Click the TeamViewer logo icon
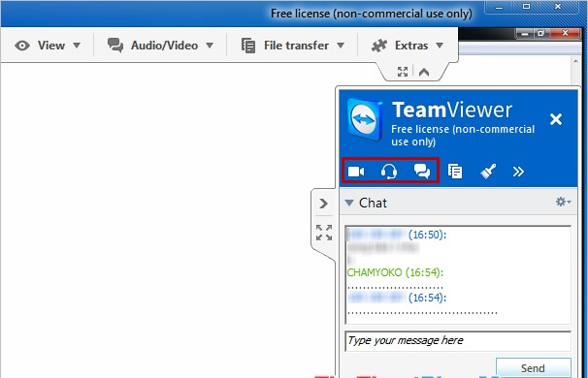 365,119
